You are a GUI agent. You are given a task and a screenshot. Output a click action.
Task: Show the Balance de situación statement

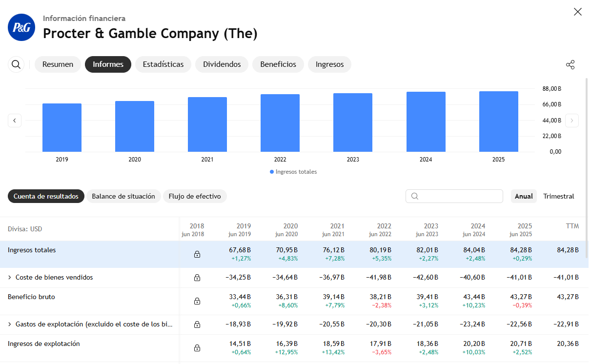click(x=123, y=196)
